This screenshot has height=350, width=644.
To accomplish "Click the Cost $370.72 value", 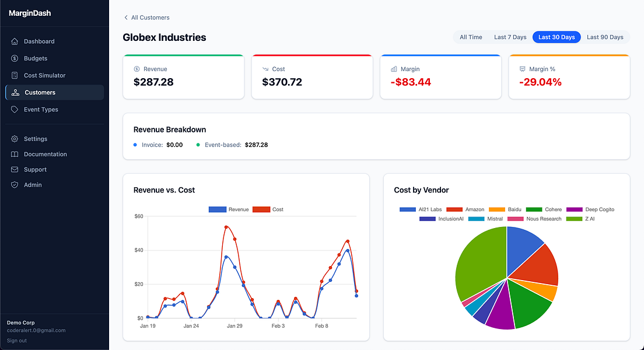I will tap(282, 82).
